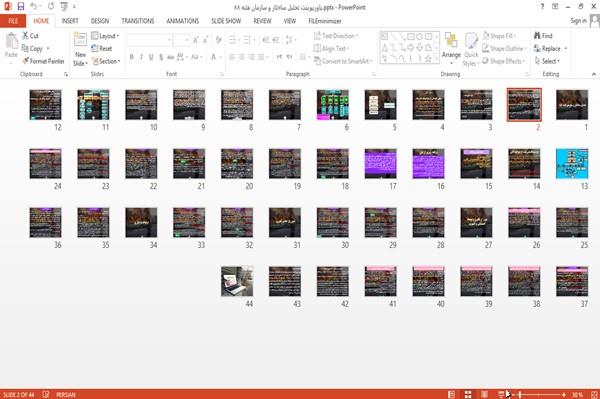Redo using quick access toolbar icon
Screen dimensions: 600x399
(51, 7)
